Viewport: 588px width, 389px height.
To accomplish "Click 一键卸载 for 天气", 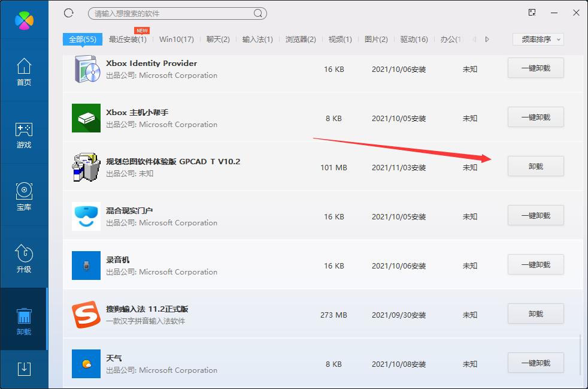I will click(x=536, y=363).
